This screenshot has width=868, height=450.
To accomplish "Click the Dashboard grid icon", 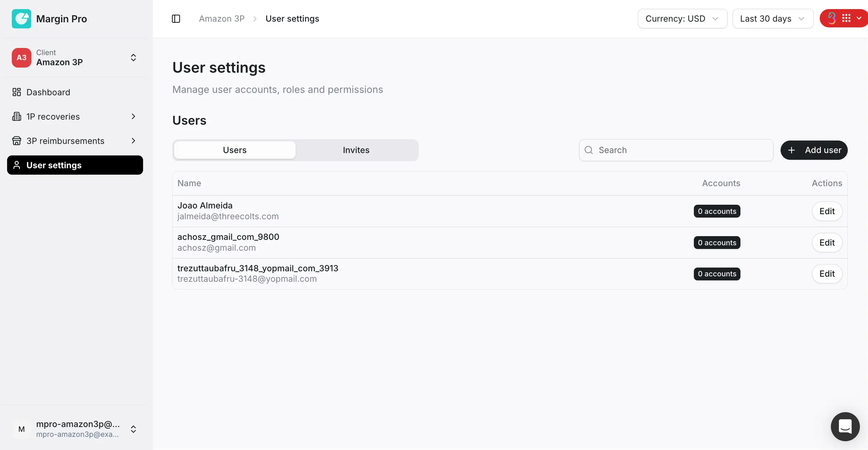I will click(x=17, y=92).
